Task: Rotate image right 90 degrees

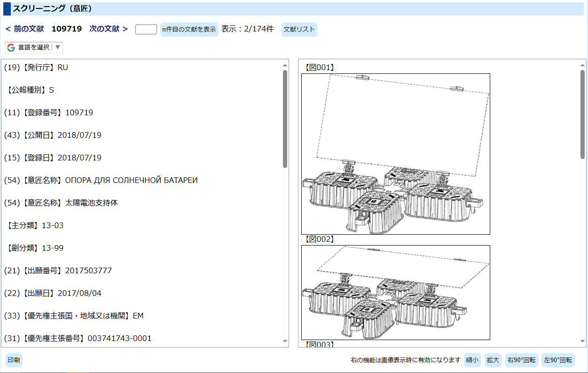Action: 521,360
